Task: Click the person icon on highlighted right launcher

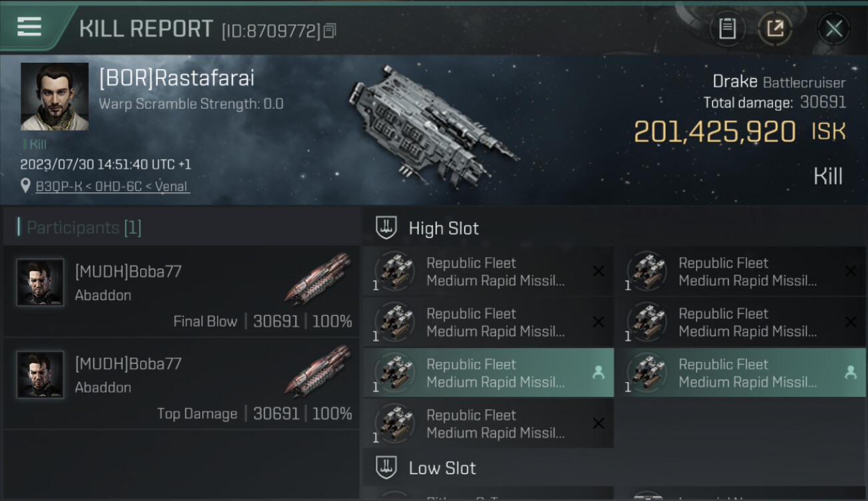Action: pos(851,373)
